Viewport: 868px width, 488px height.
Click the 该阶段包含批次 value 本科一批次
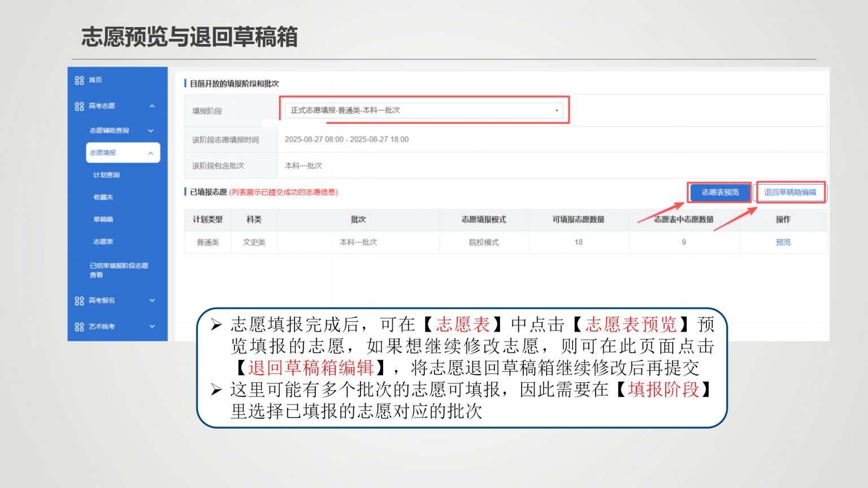[303, 166]
